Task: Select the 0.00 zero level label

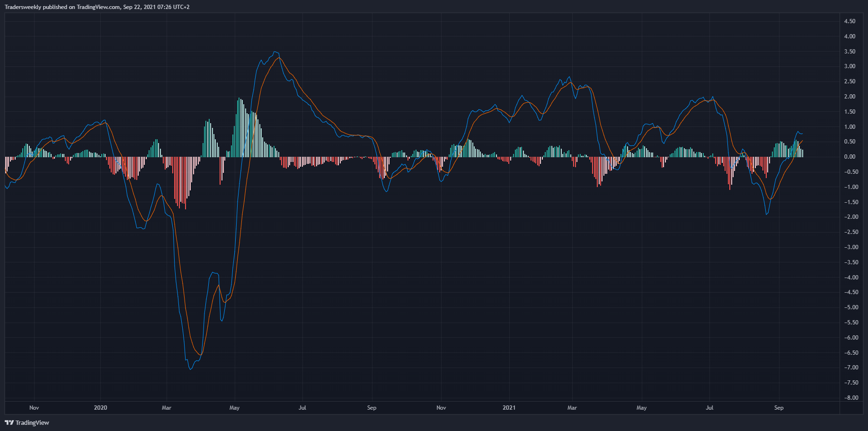Action: (x=850, y=157)
